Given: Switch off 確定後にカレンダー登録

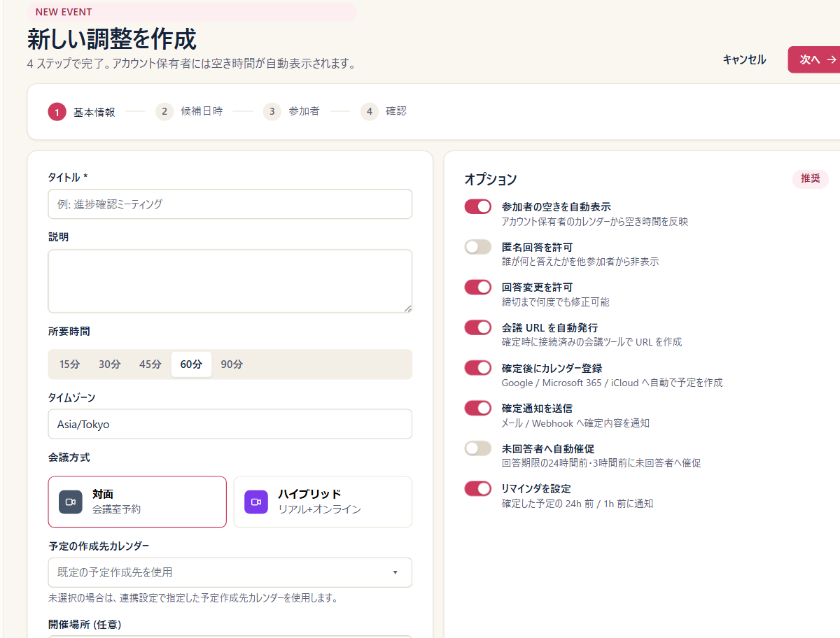Looking at the screenshot, I should [x=478, y=367].
